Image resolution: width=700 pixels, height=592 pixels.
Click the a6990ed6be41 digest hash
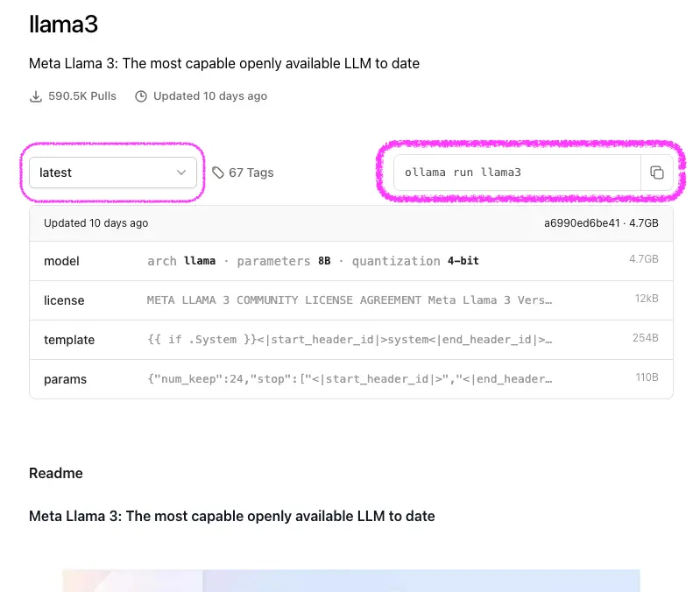point(582,223)
